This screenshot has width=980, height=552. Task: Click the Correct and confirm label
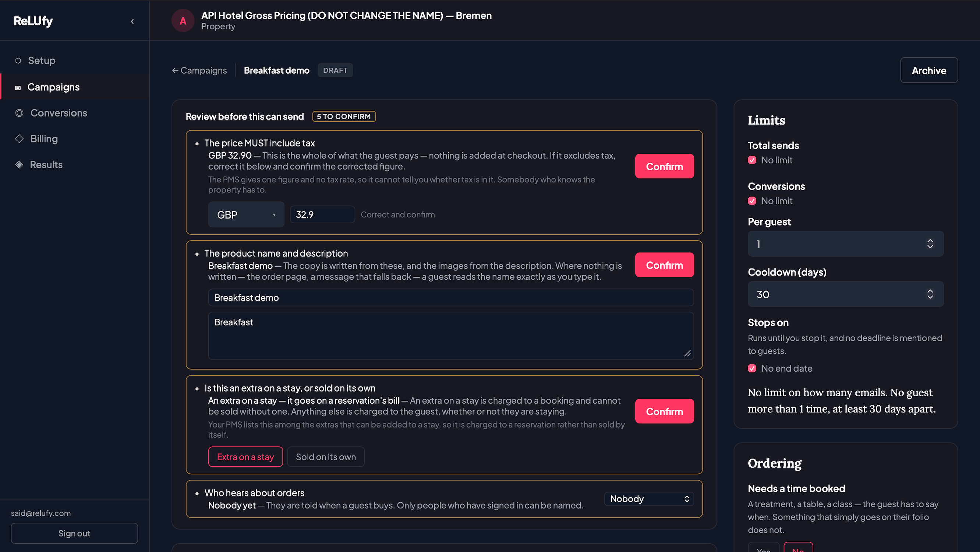397,215
